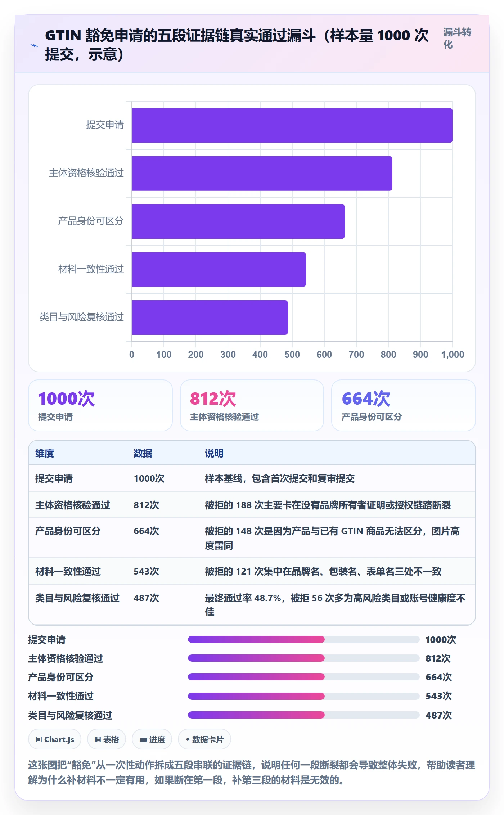Viewport: 504px width, 815px height.
Task: Click axis tick label 500
Action: [292, 355]
